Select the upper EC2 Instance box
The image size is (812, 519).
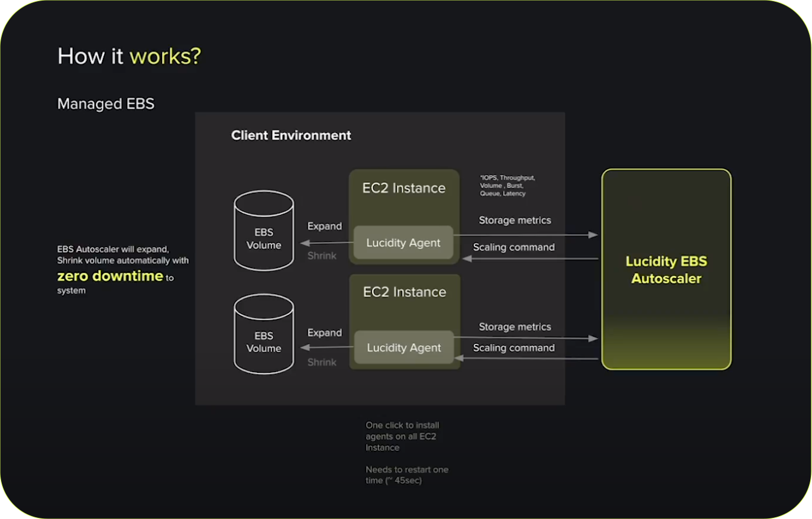point(404,188)
